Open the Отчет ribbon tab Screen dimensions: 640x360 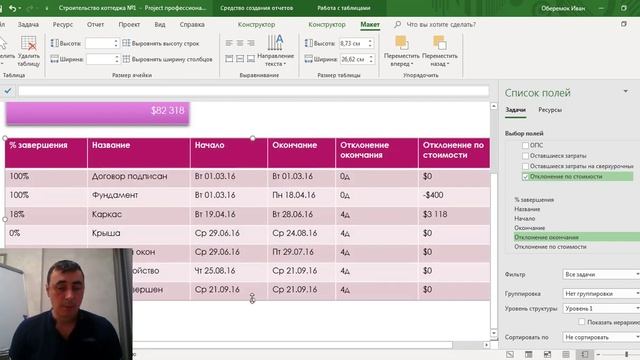[x=96, y=24]
